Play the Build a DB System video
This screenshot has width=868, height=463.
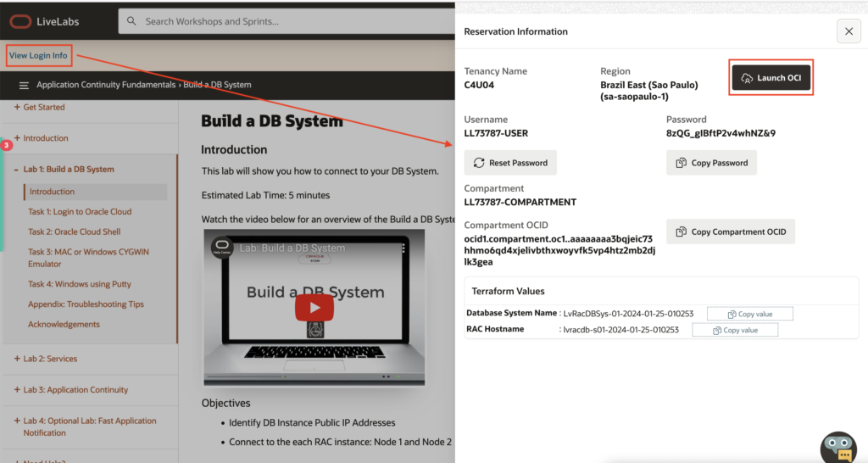click(x=314, y=309)
